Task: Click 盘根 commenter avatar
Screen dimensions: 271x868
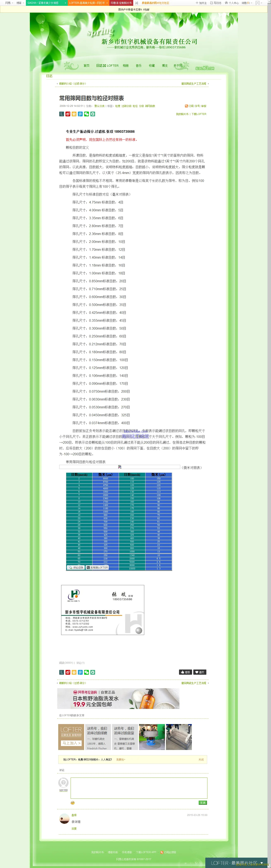Action: tap(64, 818)
